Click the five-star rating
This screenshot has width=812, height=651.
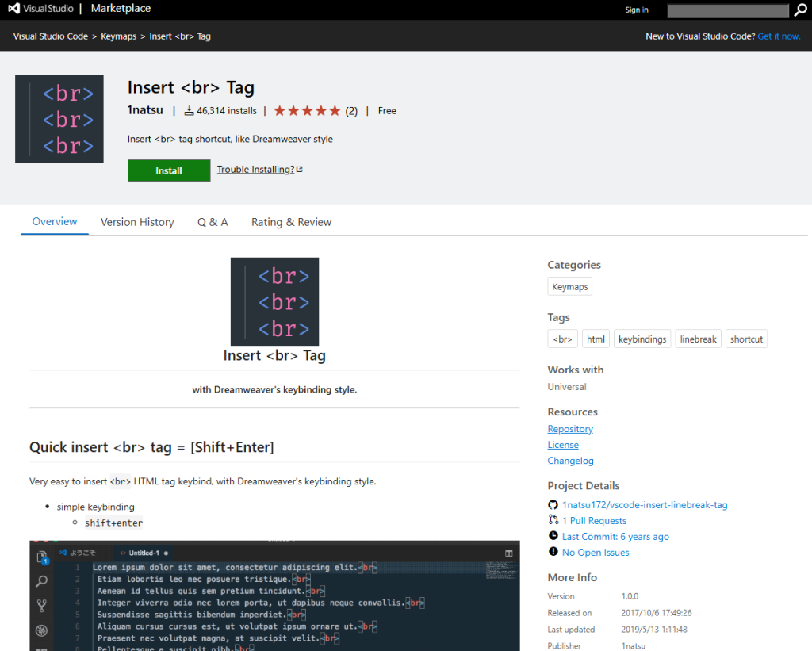[x=307, y=111]
